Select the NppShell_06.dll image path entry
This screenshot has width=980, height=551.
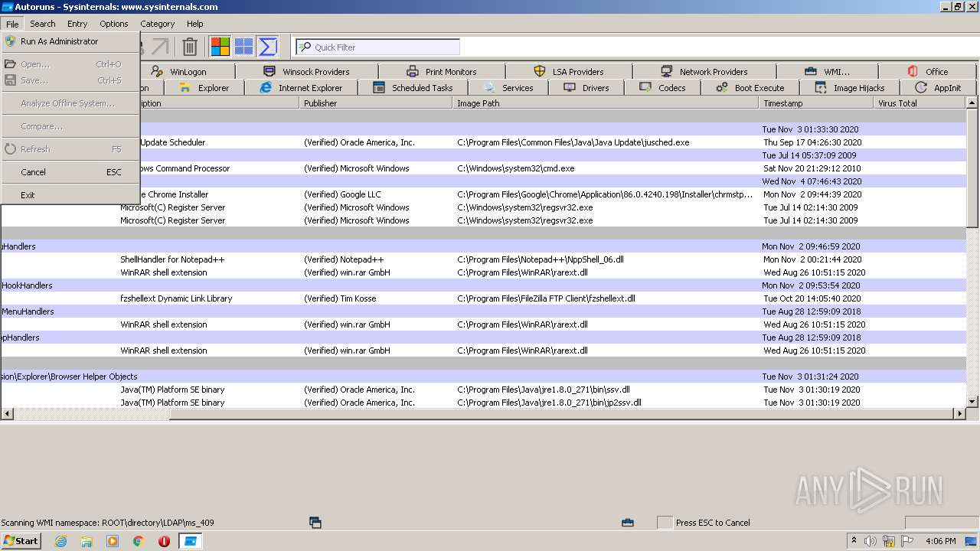pos(541,259)
